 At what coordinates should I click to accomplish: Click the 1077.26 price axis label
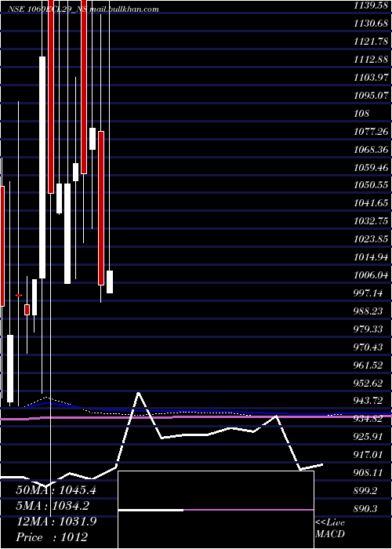[371, 131]
